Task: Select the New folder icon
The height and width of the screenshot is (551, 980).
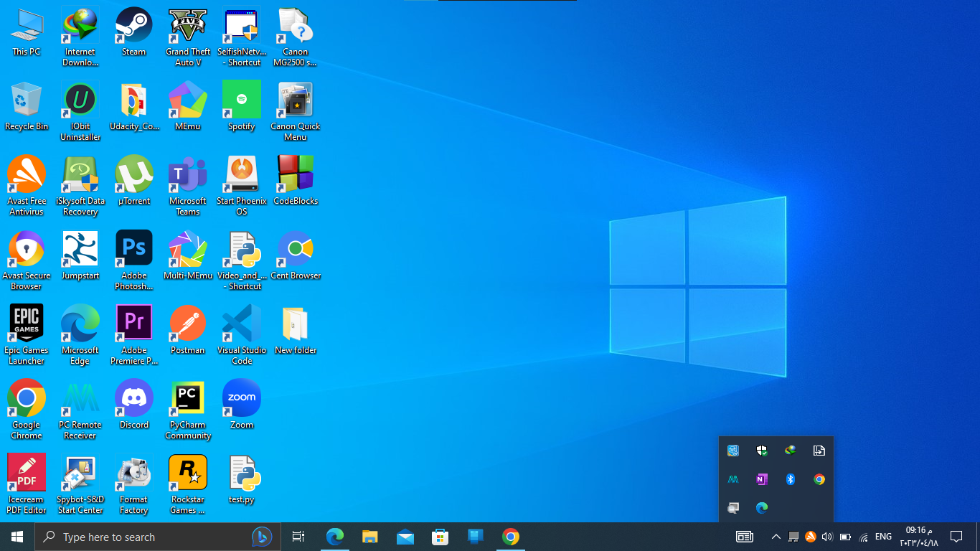Action: [x=296, y=331]
